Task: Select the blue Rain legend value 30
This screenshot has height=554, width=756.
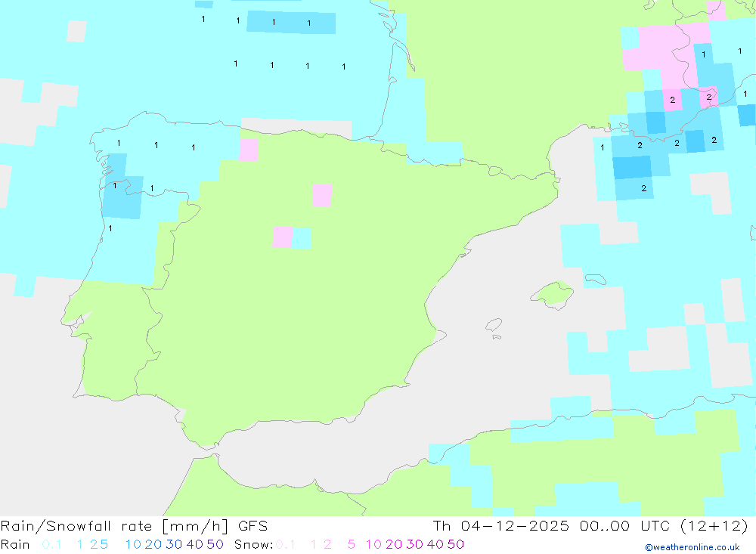Action: pos(174,544)
